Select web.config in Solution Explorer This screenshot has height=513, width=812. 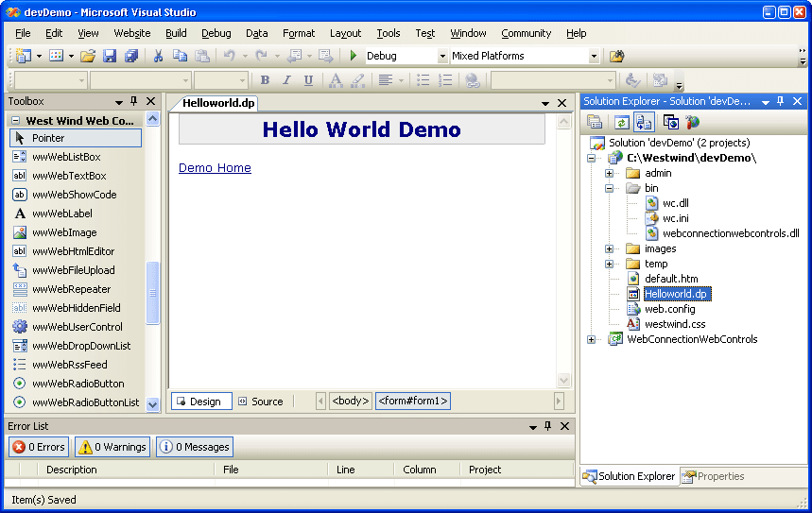(669, 310)
